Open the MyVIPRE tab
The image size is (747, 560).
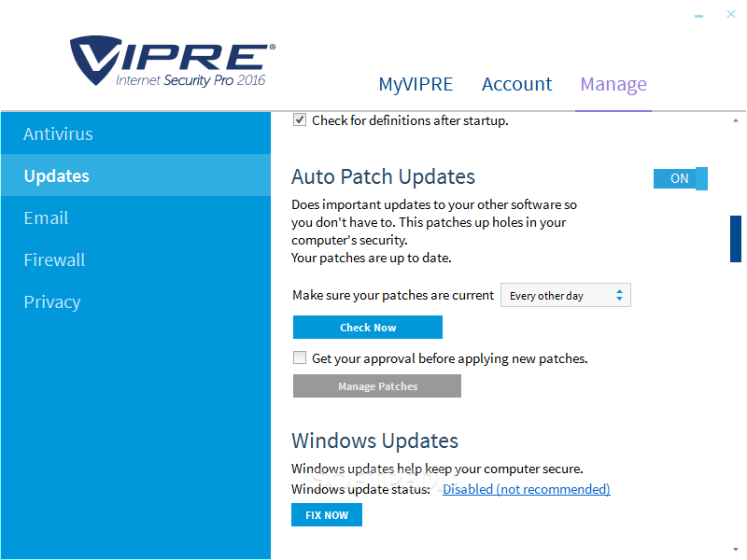416,84
